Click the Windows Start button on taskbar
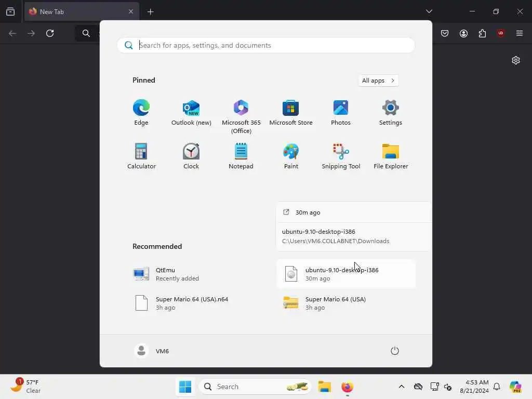532x399 pixels. [185, 387]
